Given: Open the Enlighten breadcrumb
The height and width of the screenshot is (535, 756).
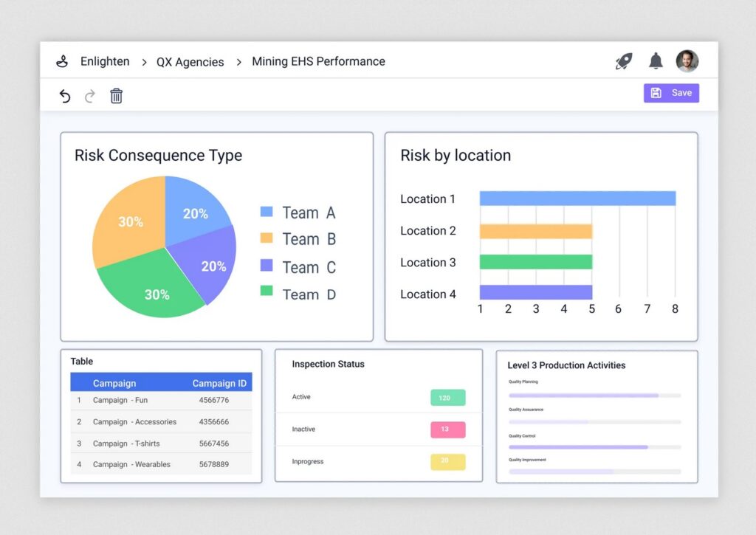Looking at the screenshot, I should pyautogui.click(x=105, y=62).
